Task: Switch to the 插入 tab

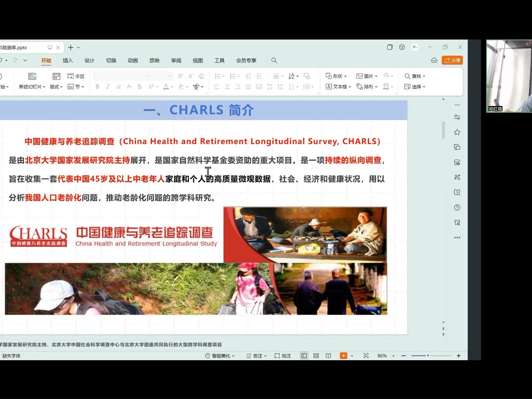Action: [68, 61]
